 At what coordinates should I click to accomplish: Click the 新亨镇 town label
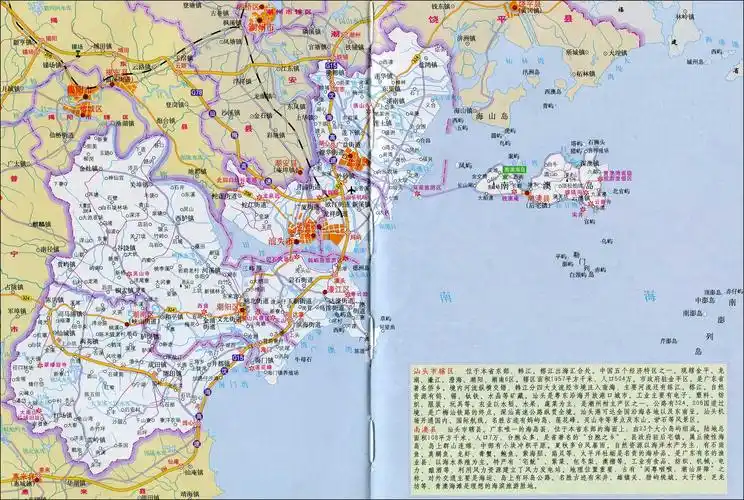22,42
